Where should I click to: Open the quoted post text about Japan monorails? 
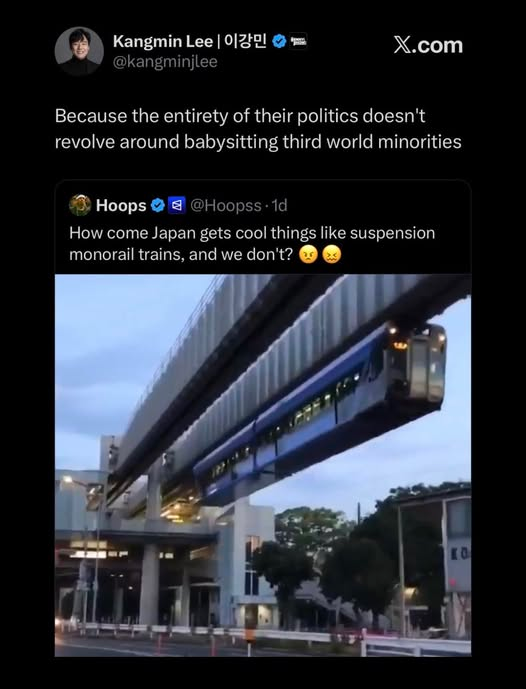click(x=252, y=243)
